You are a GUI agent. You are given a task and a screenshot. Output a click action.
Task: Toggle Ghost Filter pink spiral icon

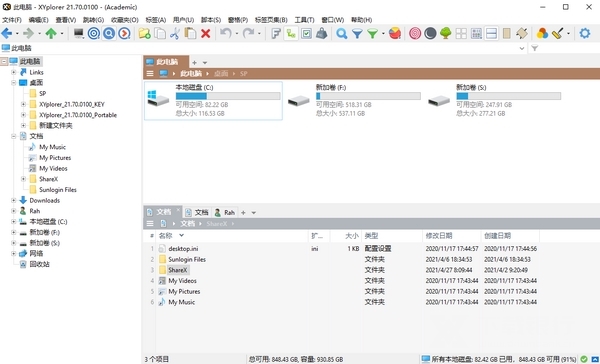[x=415, y=34]
